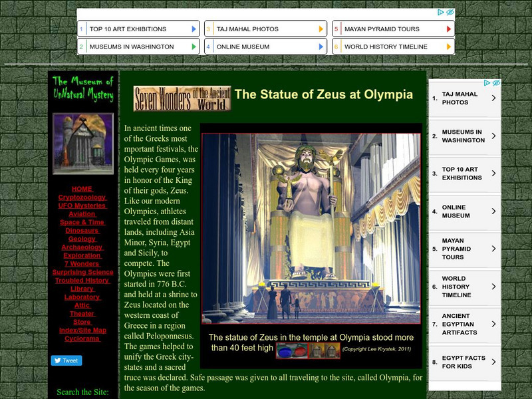Screen dimensions: 532x399
Task: Click the hide-ad eye icon in top banner
Action: [x=450, y=12]
